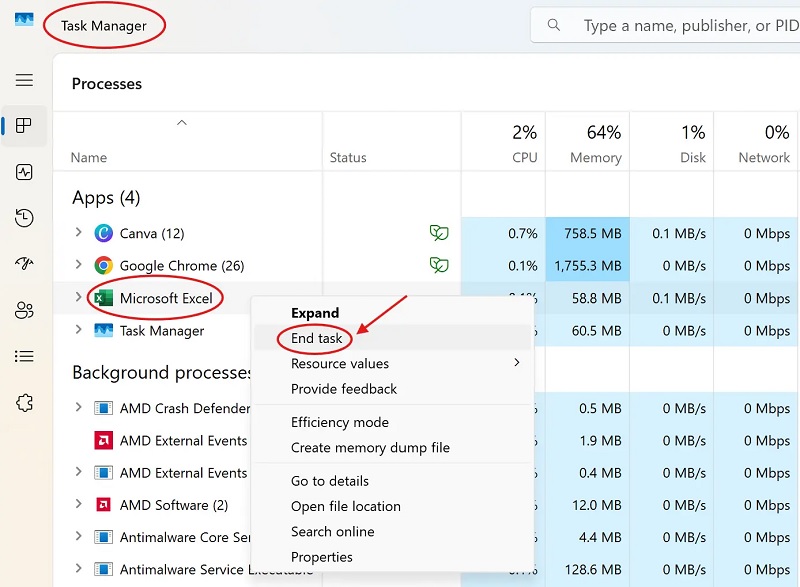Expand the Google Chrome (26) group
Screen dimensions: 800x587
(78, 265)
